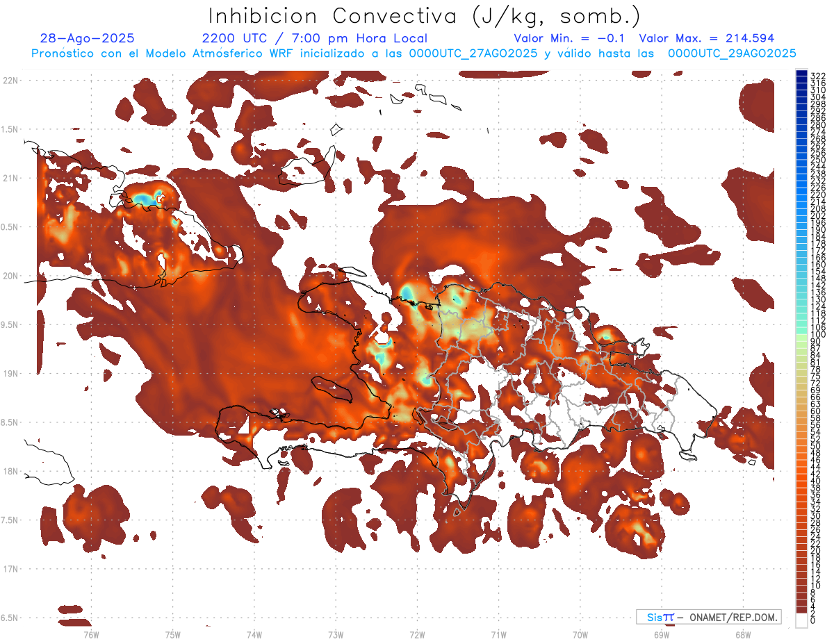Click the '21N' latitude label

[10, 178]
